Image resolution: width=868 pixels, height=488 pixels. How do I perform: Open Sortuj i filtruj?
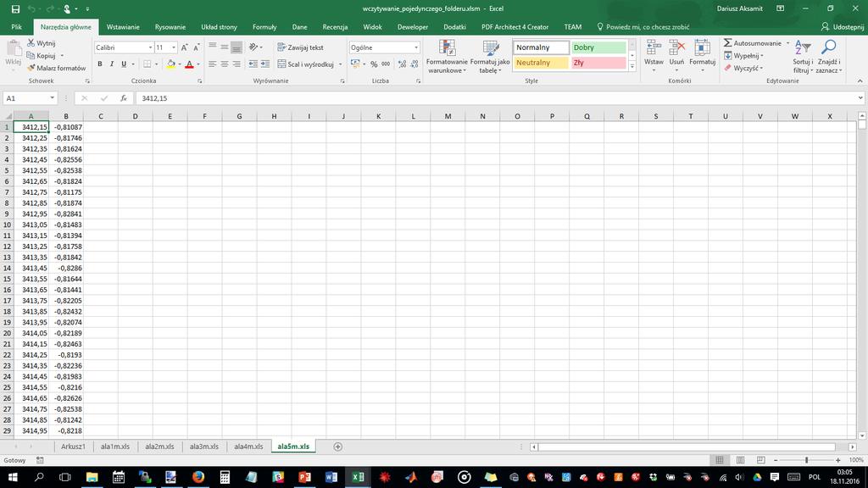(802, 57)
